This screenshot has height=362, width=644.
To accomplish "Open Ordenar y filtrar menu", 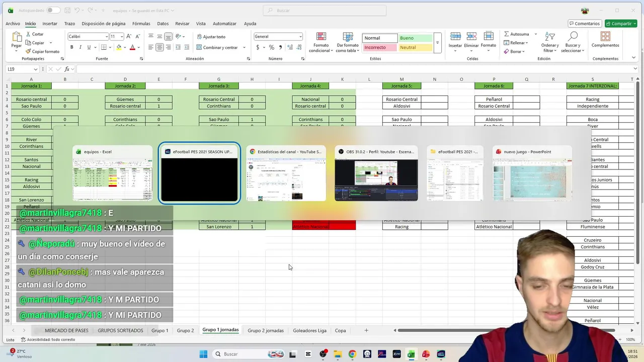I will tap(550, 42).
